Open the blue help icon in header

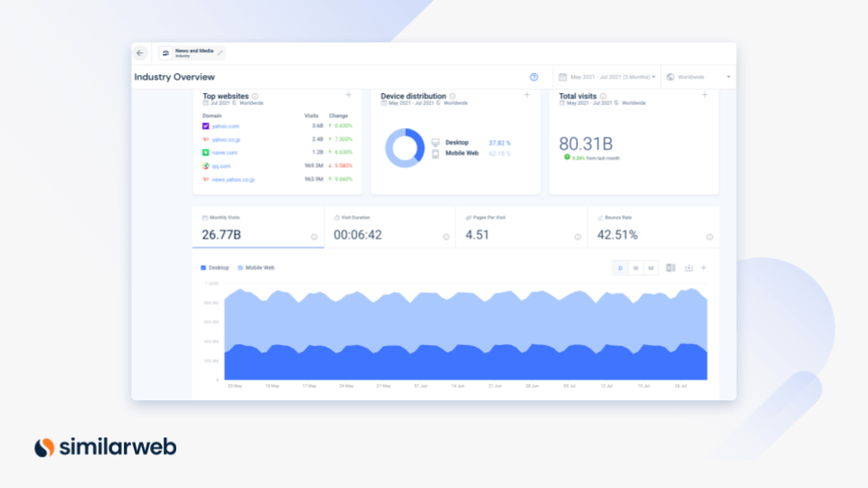(533, 77)
